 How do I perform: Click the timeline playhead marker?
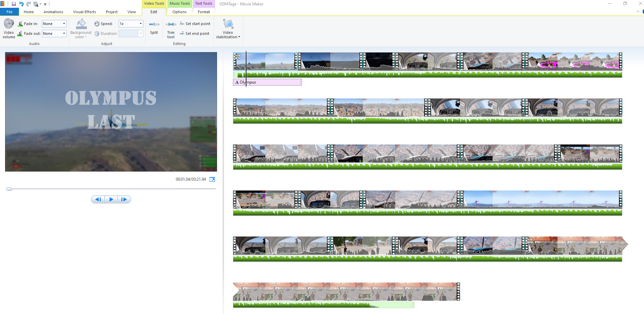click(246, 69)
